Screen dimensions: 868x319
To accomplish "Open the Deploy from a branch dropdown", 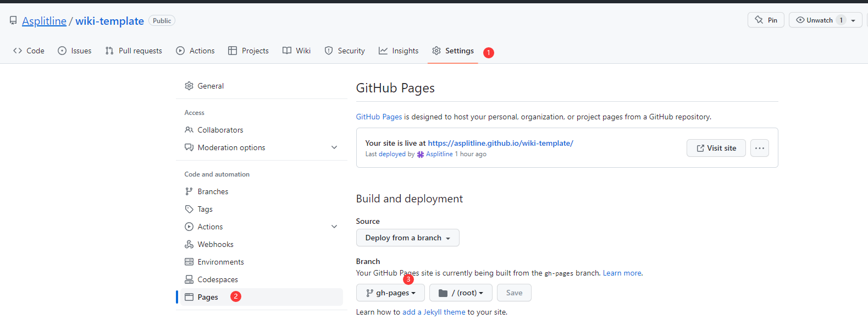I will coord(408,238).
